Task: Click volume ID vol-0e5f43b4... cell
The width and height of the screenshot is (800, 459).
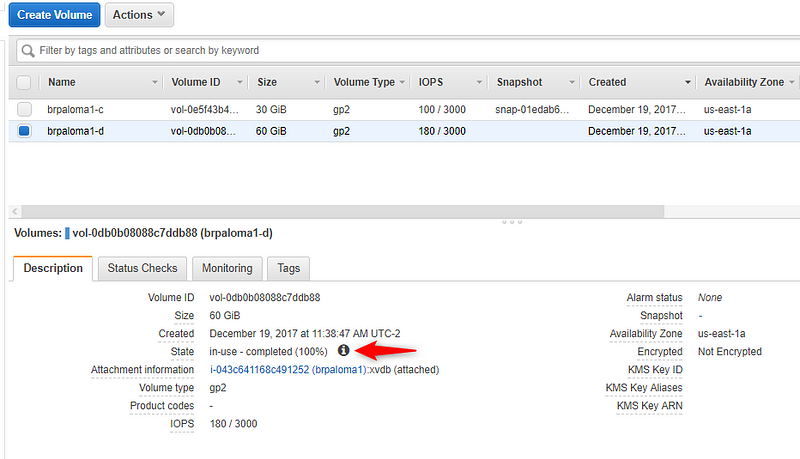Action: pyautogui.click(x=204, y=110)
